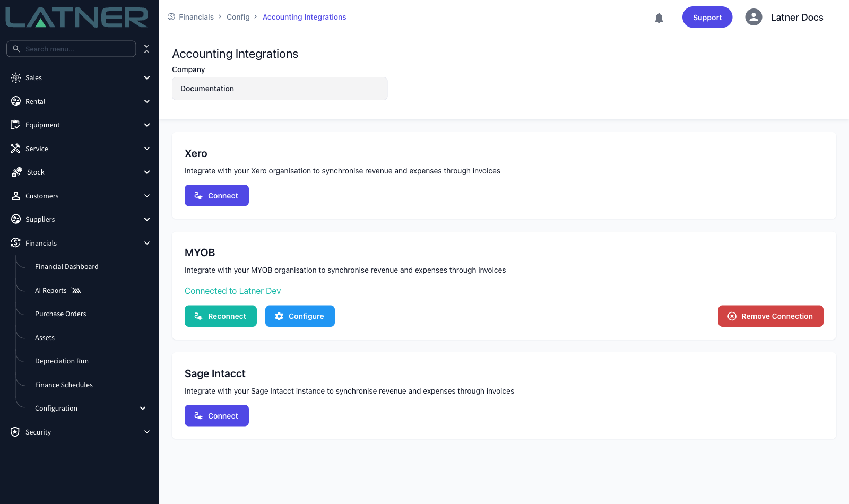Open the Configuration submenu item
Screen dimensions: 849x504
(56, 409)
